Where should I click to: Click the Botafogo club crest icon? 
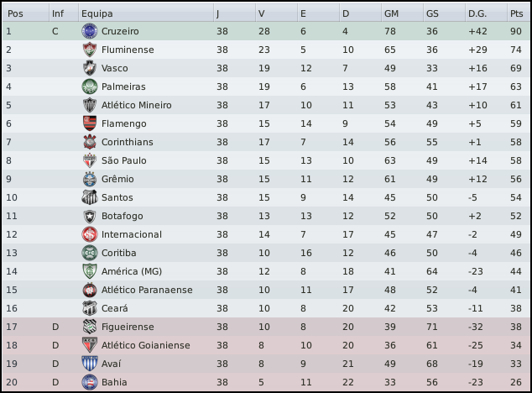click(x=89, y=216)
